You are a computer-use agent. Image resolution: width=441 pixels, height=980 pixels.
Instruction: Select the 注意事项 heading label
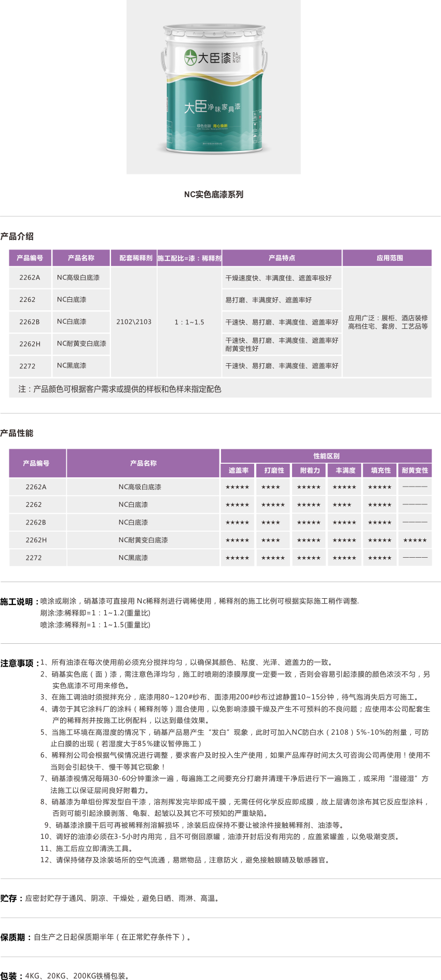19,664
